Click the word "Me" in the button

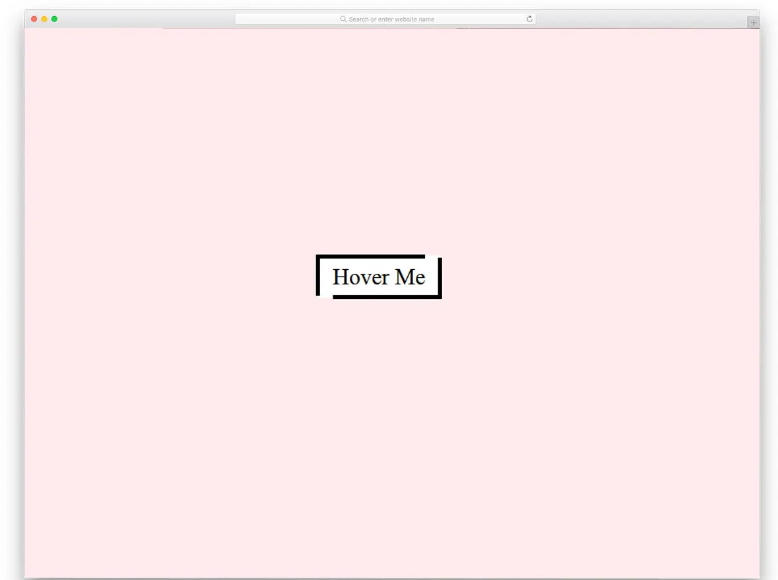pyautogui.click(x=409, y=277)
